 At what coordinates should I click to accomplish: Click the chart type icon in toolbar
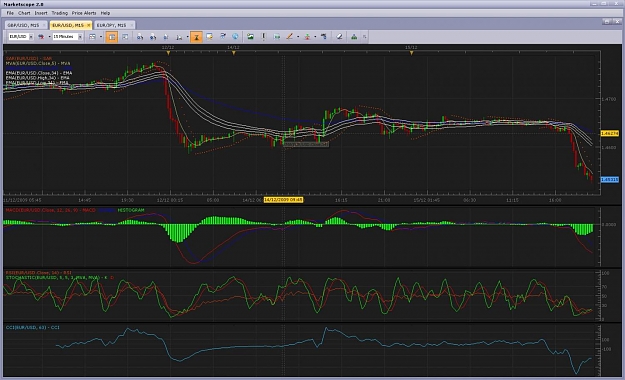41,37
